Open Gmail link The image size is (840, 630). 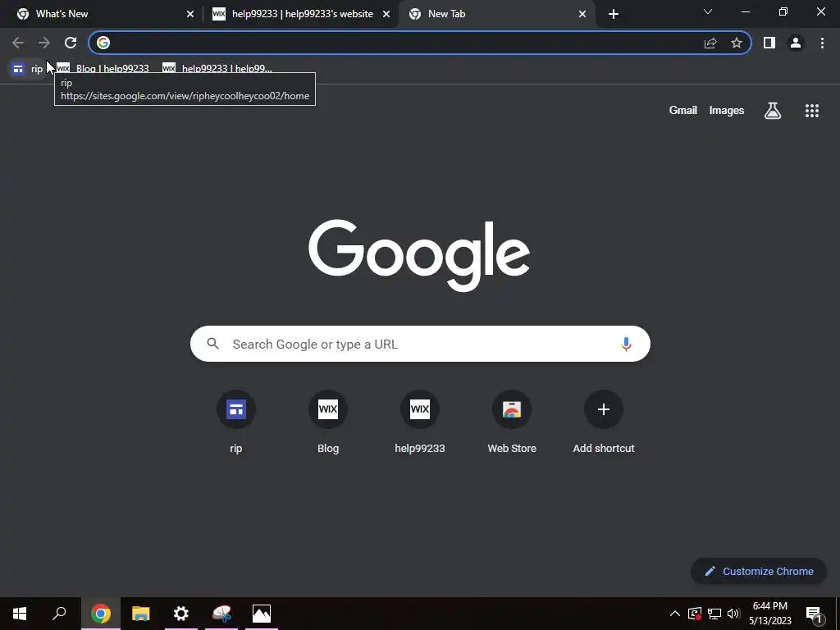(x=683, y=111)
